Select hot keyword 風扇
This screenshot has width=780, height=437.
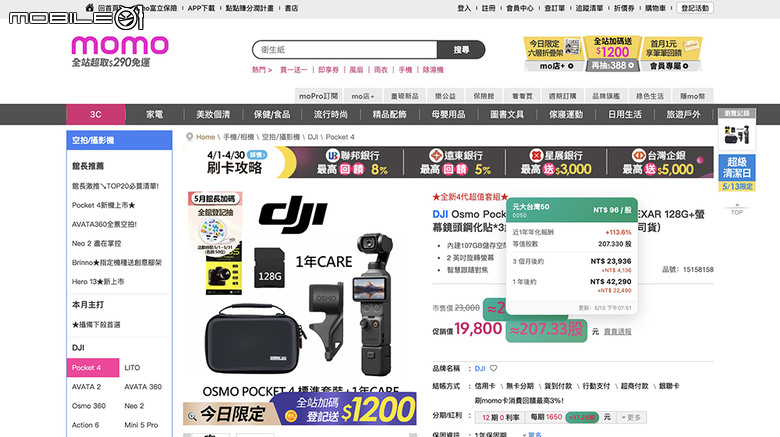pyautogui.click(x=356, y=70)
